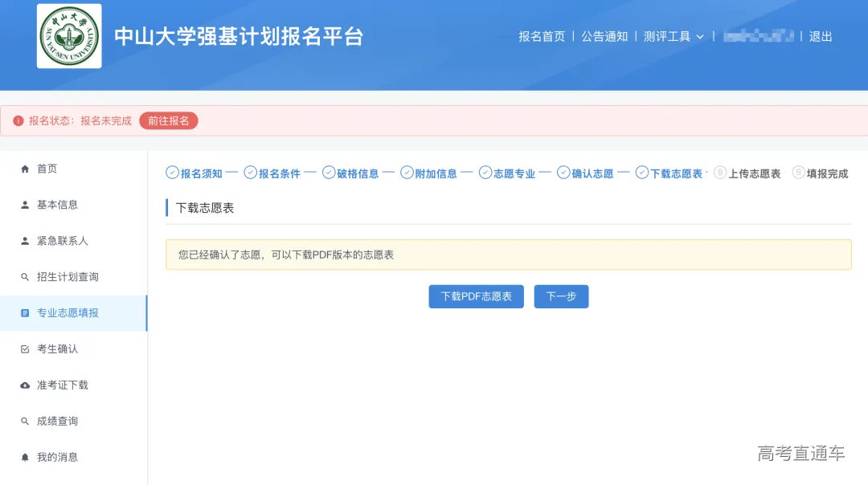Click the 首页 home icon in sidebar
This screenshot has height=485, width=868.
pos(27,168)
